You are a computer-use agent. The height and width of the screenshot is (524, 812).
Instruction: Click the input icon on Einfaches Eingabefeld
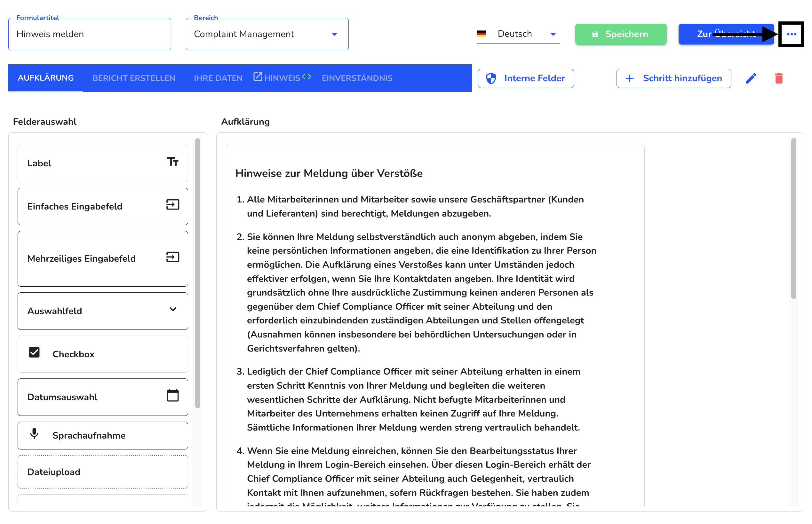(172, 204)
